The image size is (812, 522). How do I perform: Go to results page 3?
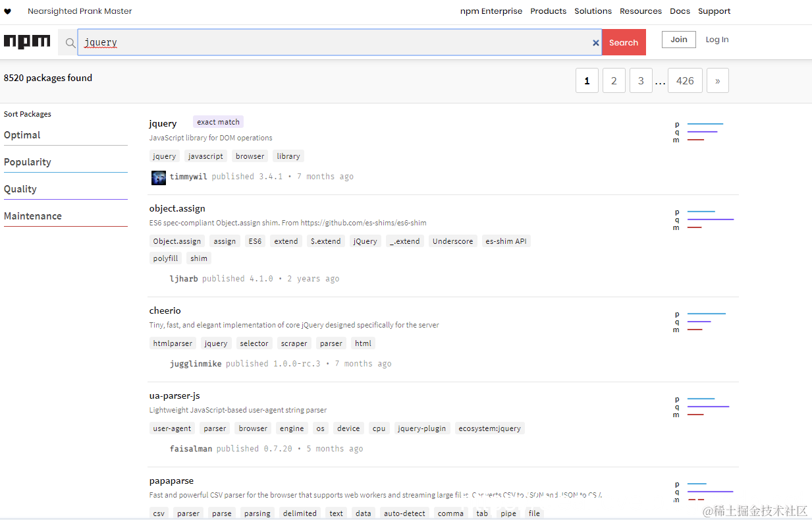tap(641, 80)
